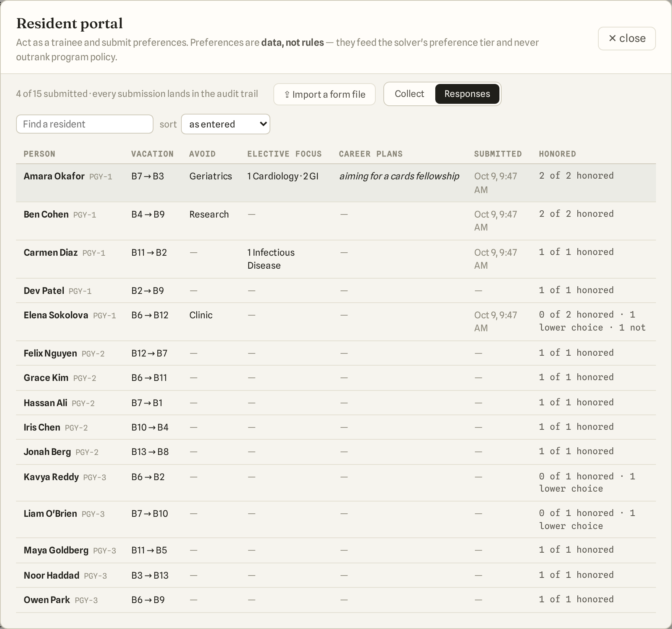Viewport: 672px width, 629px height.
Task: Click Hassan Ali's name
Action: pyautogui.click(x=45, y=403)
